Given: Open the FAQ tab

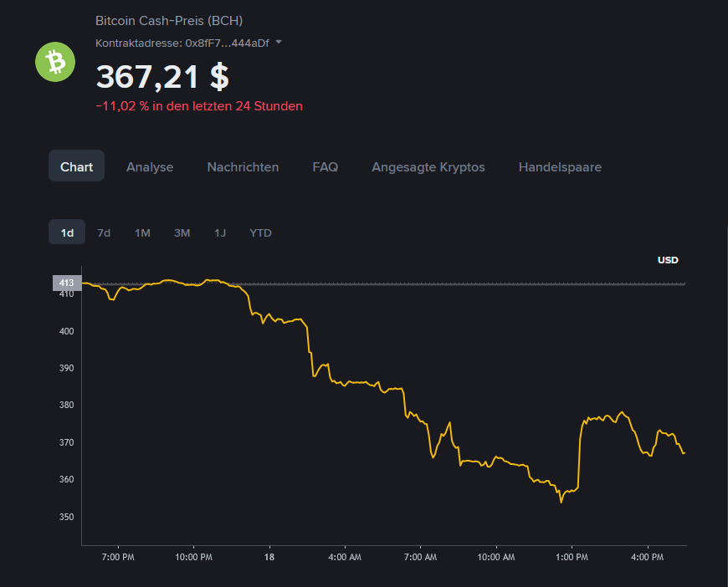Looking at the screenshot, I should (x=325, y=167).
